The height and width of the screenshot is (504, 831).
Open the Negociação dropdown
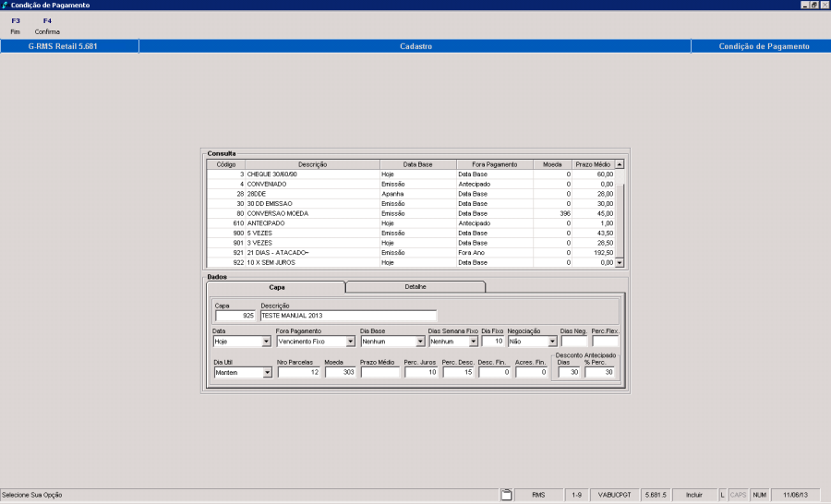click(552, 342)
